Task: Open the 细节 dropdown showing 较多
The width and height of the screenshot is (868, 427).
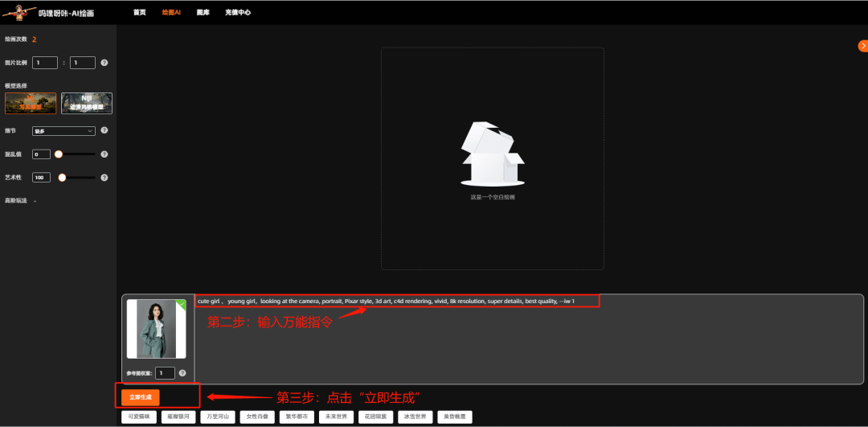Action: point(63,131)
